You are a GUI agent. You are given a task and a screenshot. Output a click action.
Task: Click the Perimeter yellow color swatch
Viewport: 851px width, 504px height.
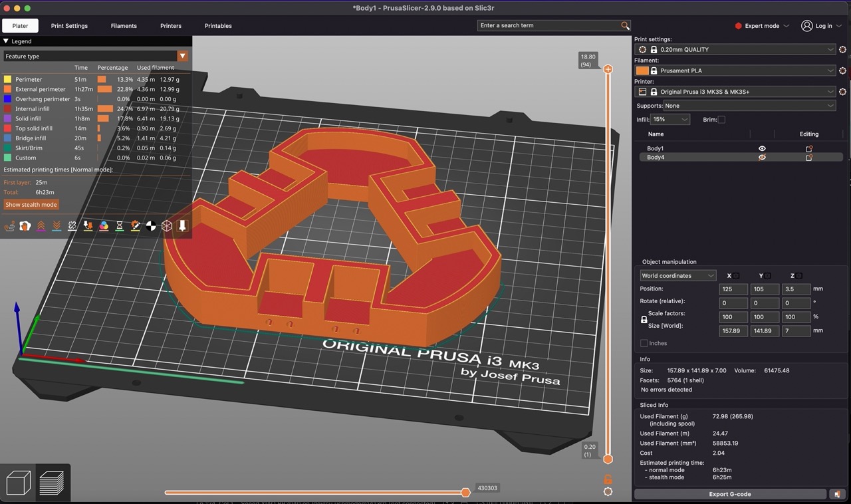point(7,79)
